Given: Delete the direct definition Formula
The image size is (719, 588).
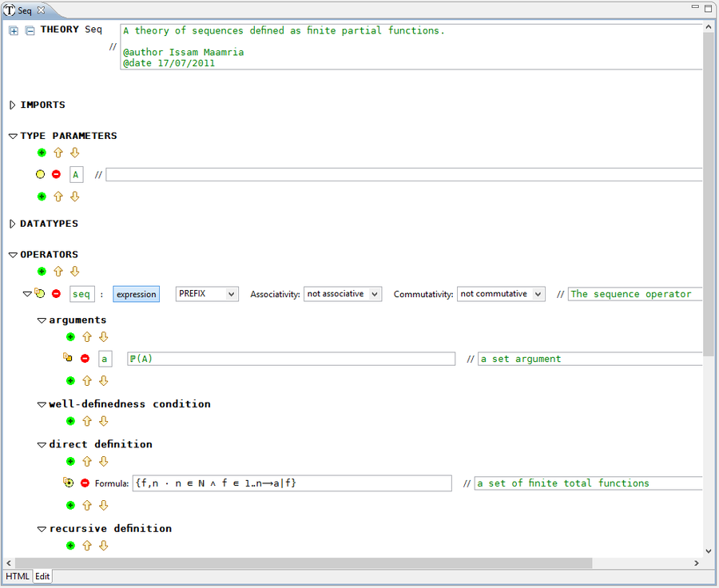Looking at the screenshot, I should click(x=85, y=483).
